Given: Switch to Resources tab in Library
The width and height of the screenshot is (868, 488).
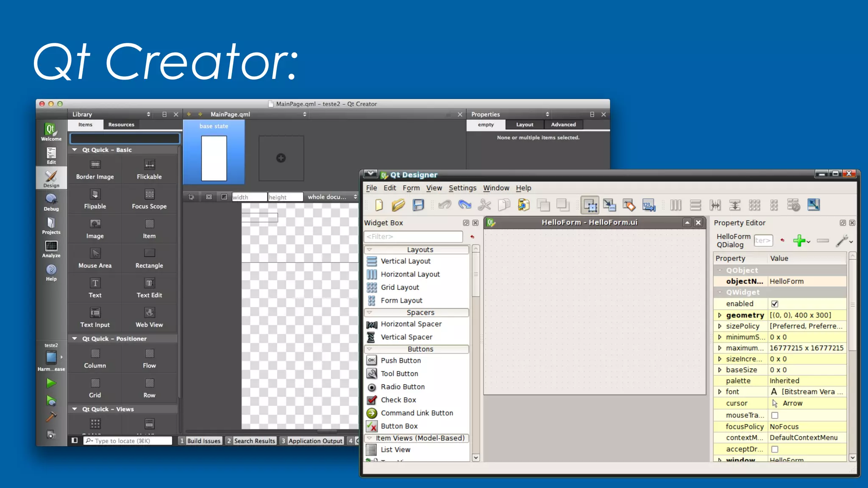Looking at the screenshot, I should coord(121,125).
